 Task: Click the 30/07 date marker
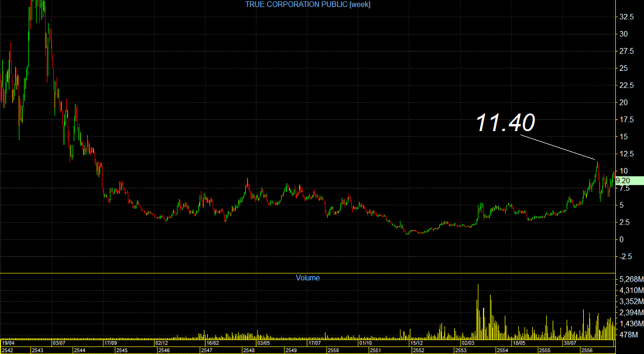[x=570, y=343]
